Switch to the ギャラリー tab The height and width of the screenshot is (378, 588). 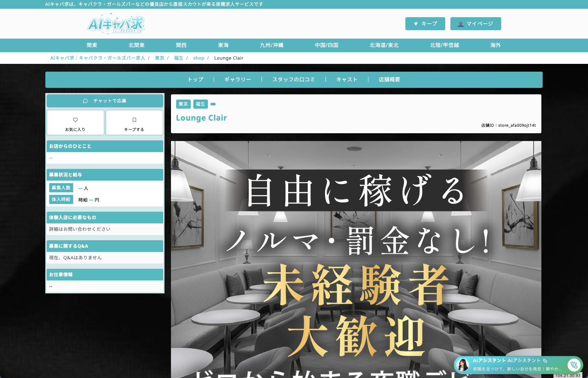point(238,80)
